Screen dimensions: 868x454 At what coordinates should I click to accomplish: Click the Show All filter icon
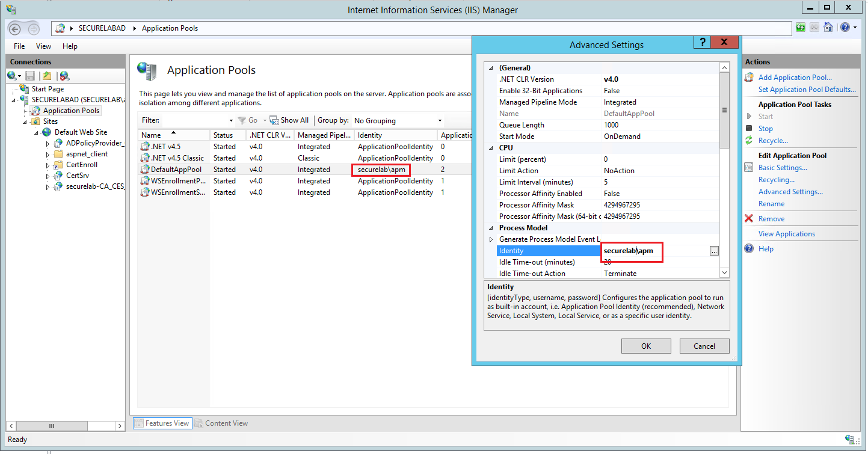click(x=274, y=120)
